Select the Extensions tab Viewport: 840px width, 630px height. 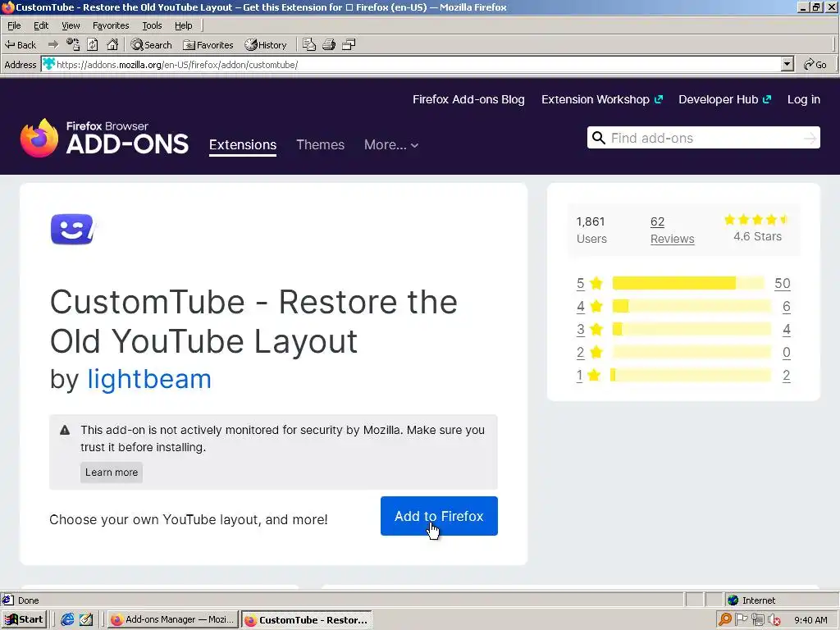point(243,145)
